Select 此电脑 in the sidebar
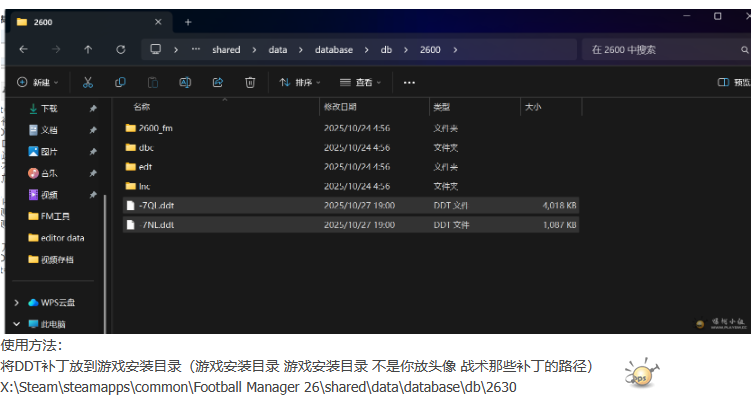This screenshot has width=755, height=397. tap(47, 324)
